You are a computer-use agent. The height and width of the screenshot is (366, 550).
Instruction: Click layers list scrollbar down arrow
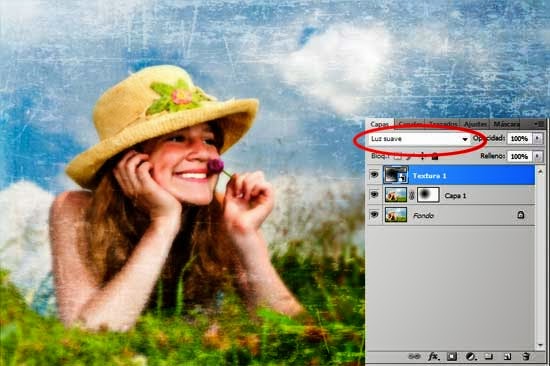(x=541, y=345)
